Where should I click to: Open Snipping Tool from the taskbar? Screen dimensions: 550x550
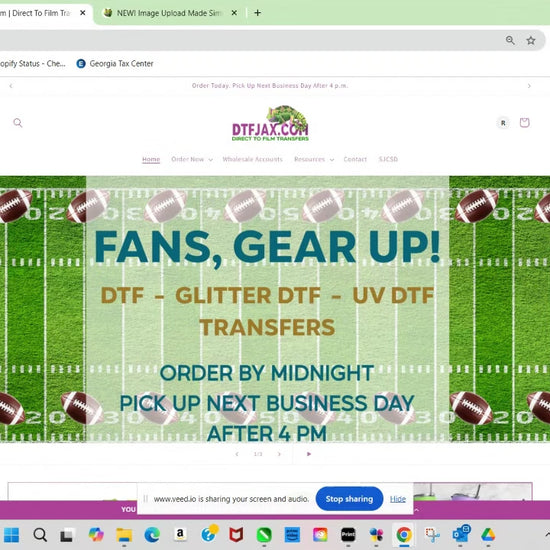[x=432, y=535]
